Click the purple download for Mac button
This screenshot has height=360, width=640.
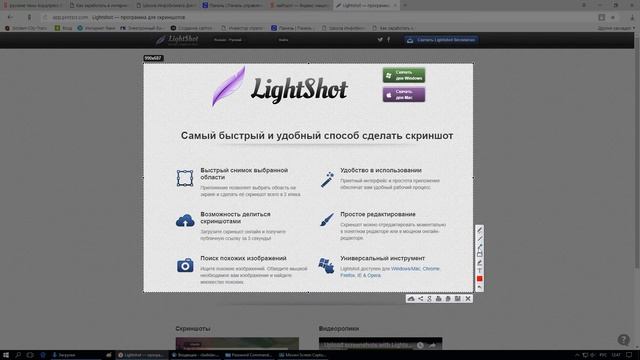tap(404, 95)
